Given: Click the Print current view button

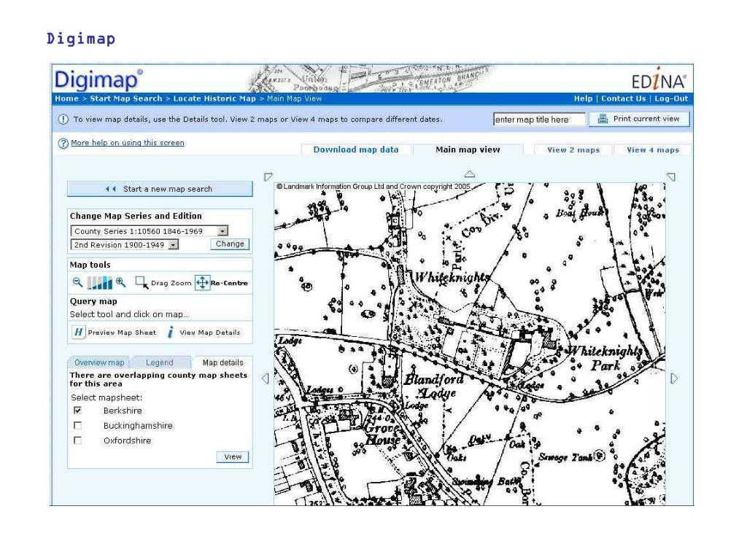Looking at the screenshot, I should pos(639,119).
